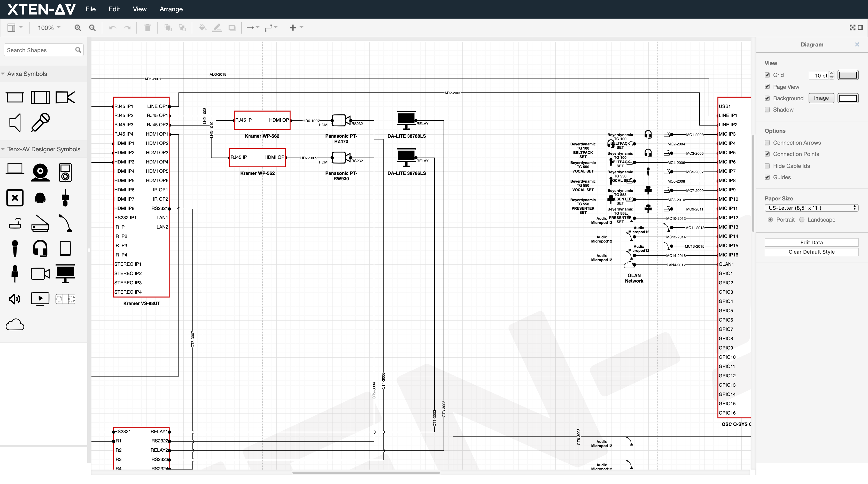Image resolution: width=868 pixels, height=484 pixels.
Task: Enable Hide Cable Ids option
Action: click(767, 166)
